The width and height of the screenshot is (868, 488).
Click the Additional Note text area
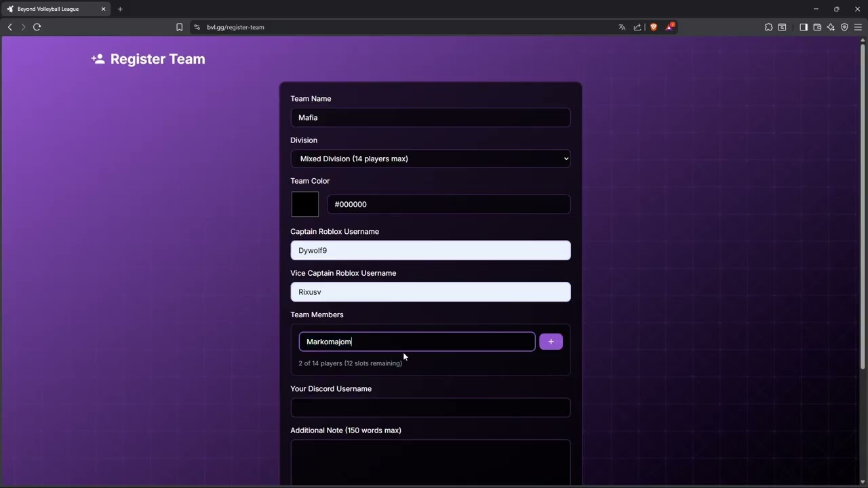(431, 462)
